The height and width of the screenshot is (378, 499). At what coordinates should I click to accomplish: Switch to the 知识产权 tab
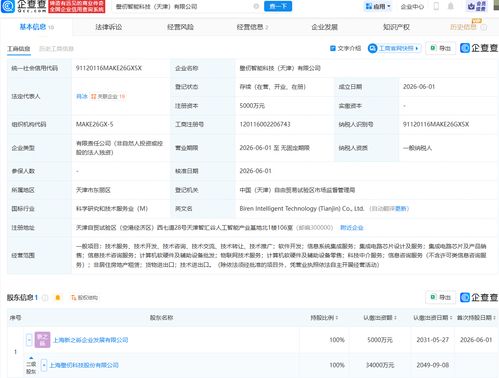tap(396, 27)
